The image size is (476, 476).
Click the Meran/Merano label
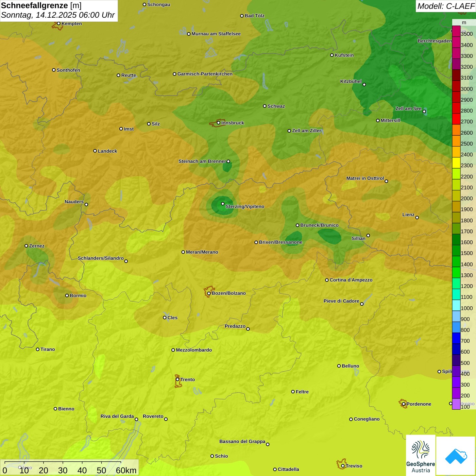(x=202, y=252)
